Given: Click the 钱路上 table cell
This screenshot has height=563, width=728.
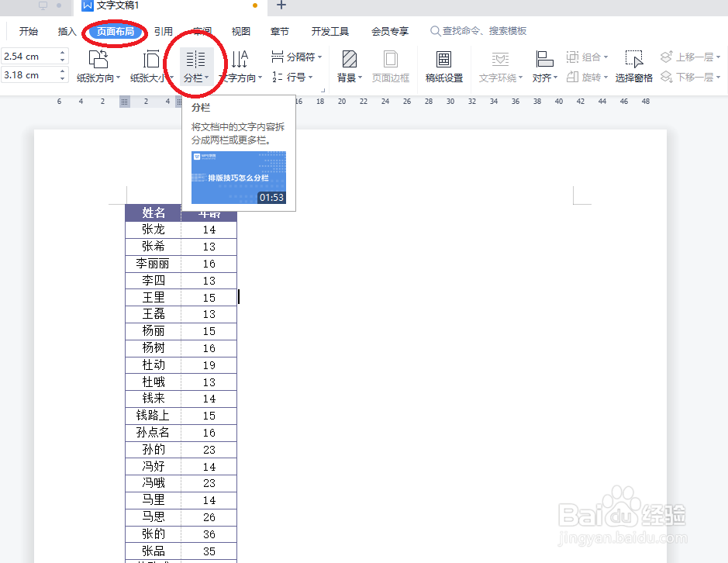Looking at the screenshot, I should 154,416.
